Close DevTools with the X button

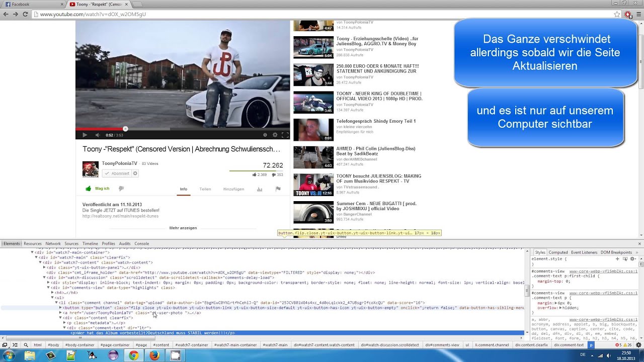click(x=640, y=244)
